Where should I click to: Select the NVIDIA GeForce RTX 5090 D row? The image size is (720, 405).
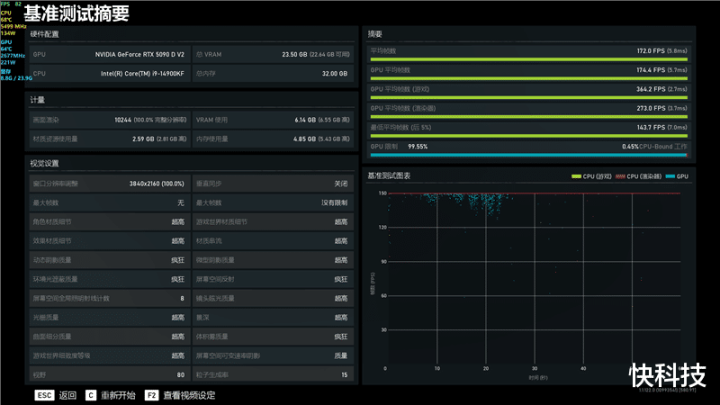[110, 54]
